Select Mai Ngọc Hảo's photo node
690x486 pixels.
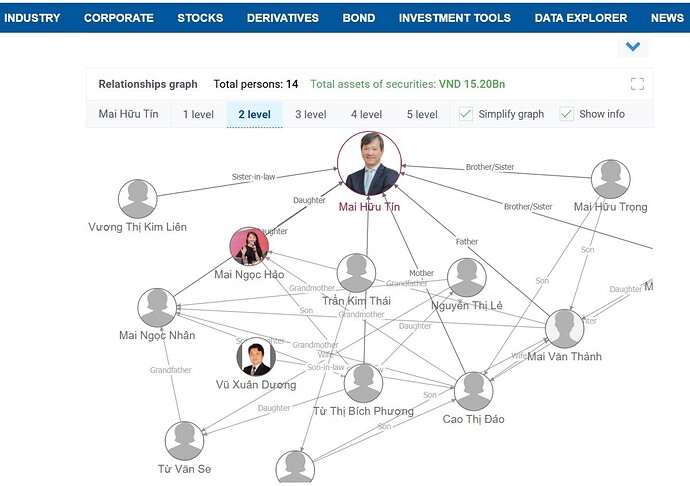[249, 247]
